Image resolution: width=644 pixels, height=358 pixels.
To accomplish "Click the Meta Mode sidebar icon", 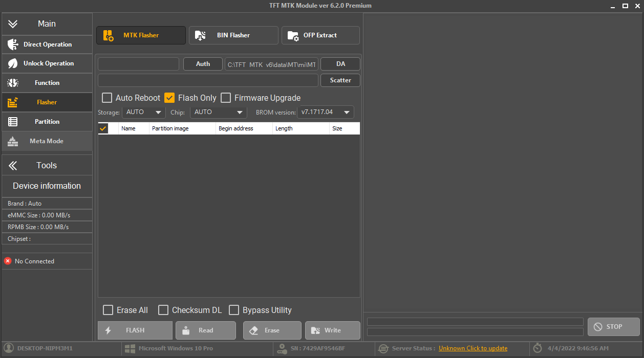I will click(13, 141).
